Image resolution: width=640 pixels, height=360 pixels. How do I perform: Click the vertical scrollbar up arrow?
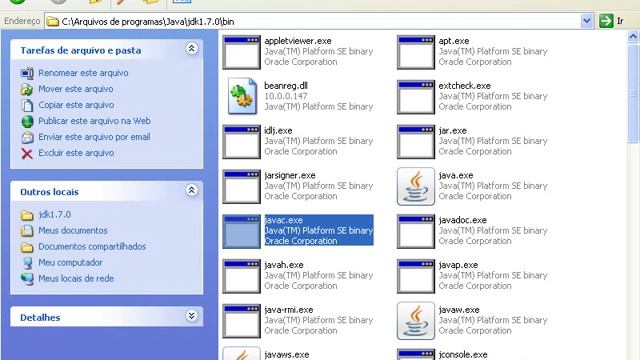[633, 37]
